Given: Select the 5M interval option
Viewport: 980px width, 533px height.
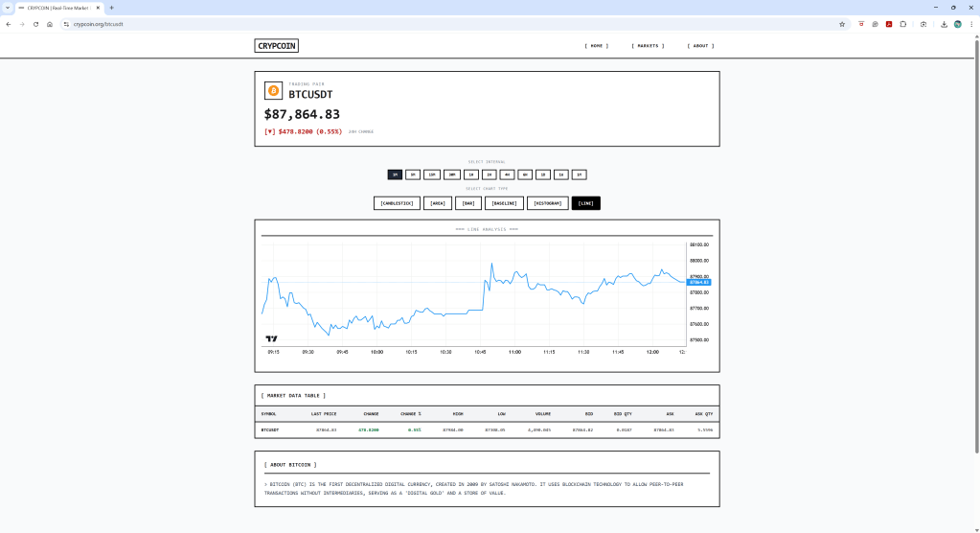Looking at the screenshot, I should coord(412,174).
